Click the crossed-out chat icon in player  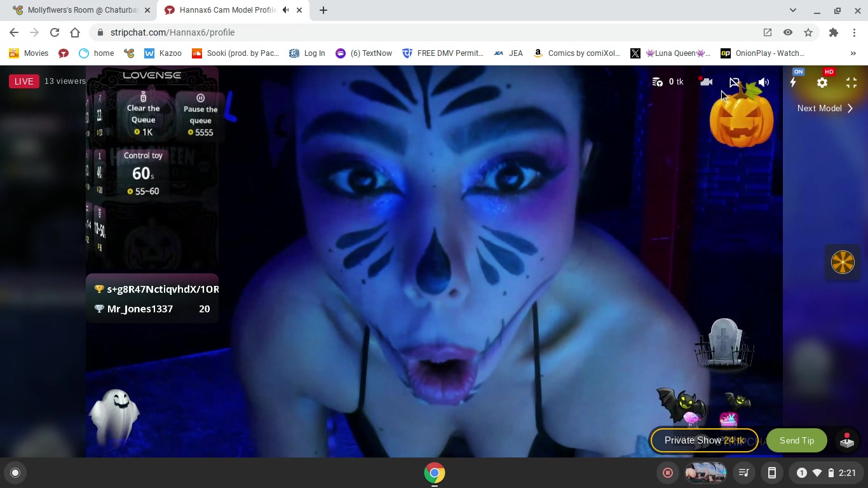(735, 82)
